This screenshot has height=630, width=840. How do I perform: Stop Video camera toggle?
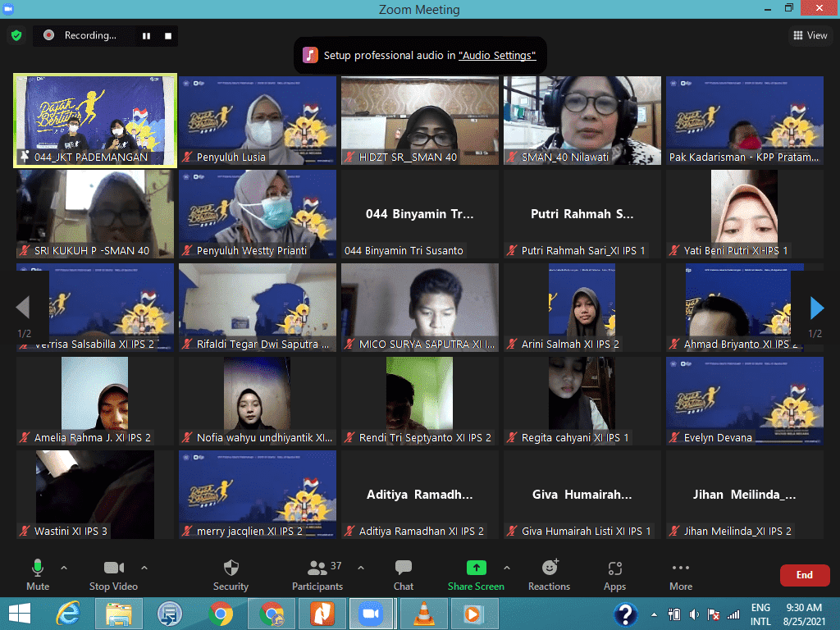click(x=113, y=568)
